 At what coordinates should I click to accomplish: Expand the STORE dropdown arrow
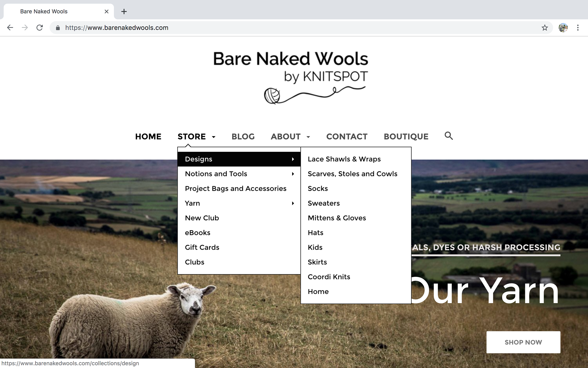pyautogui.click(x=214, y=137)
